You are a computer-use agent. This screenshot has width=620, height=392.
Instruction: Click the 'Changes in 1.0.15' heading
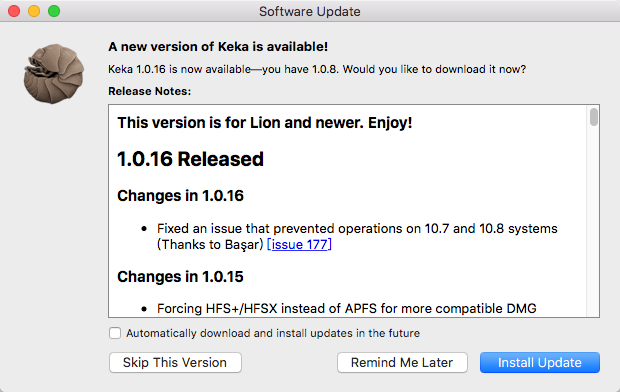tap(180, 276)
